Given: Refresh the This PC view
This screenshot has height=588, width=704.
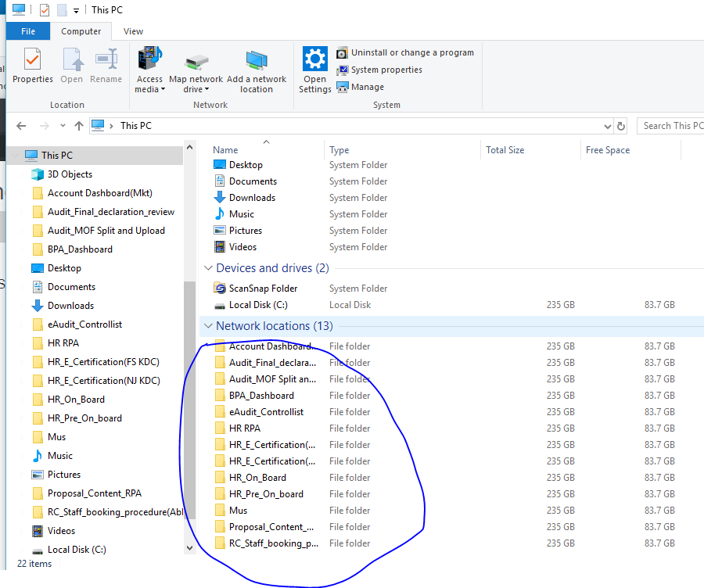Looking at the screenshot, I should click(621, 126).
